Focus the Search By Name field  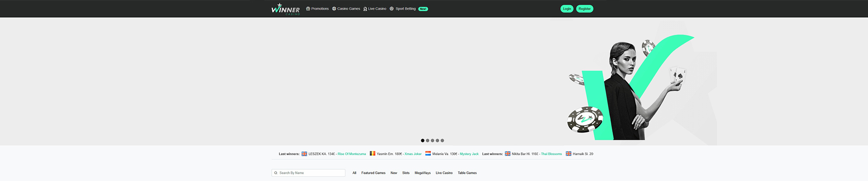308,173
